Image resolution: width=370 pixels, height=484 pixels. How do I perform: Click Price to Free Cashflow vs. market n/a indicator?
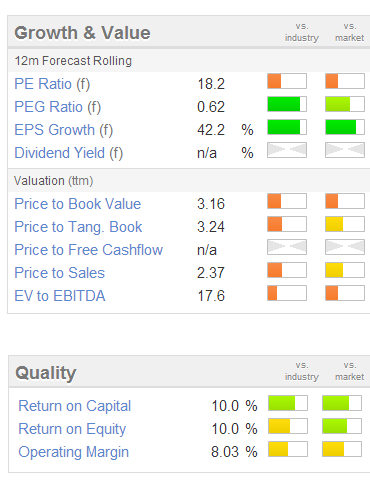point(345,247)
